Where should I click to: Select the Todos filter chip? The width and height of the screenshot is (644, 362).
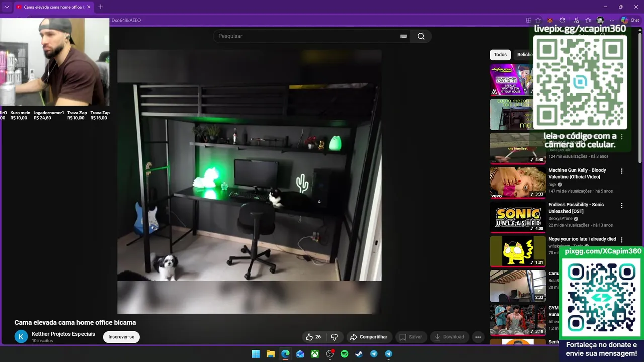(500, 55)
